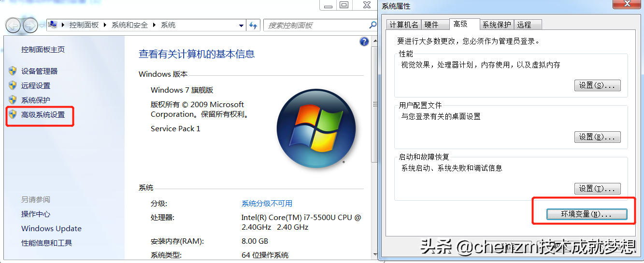This screenshot has height=263, width=644.
Task: Select the 64 位操作系统 value
Action: pyautogui.click(x=265, y=255)
